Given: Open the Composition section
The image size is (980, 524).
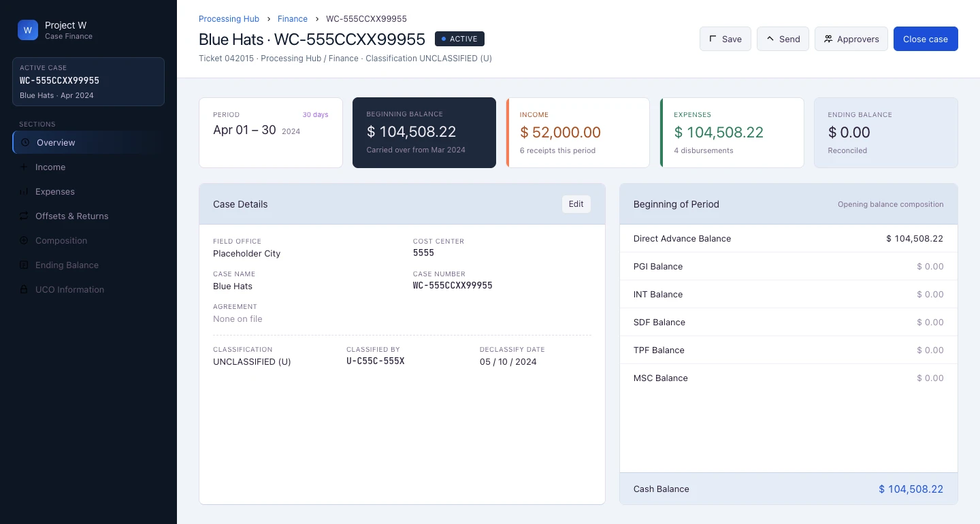Looking at the screenshot, I should (88, 241).
